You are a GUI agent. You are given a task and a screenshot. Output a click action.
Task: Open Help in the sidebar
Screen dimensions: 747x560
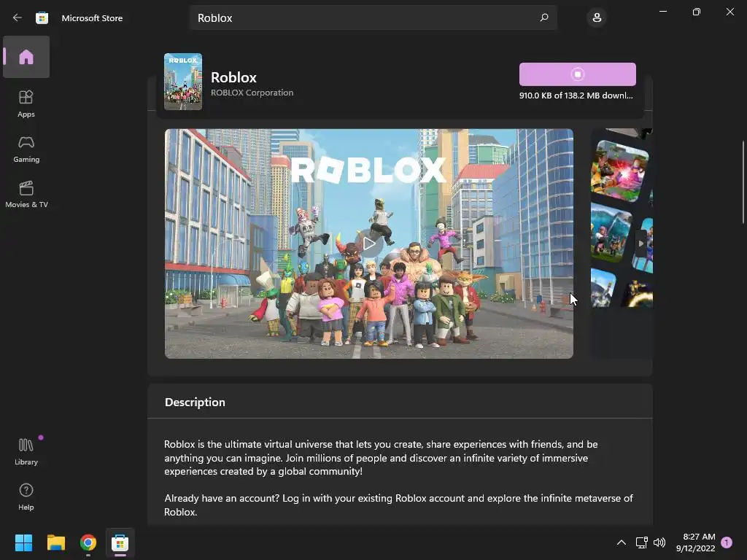[26, 497]
